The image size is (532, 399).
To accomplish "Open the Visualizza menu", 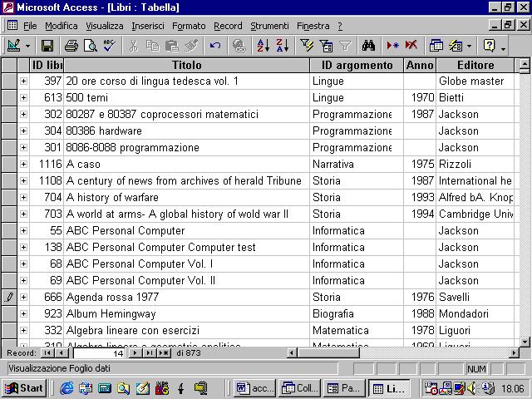I will point(105,26).
